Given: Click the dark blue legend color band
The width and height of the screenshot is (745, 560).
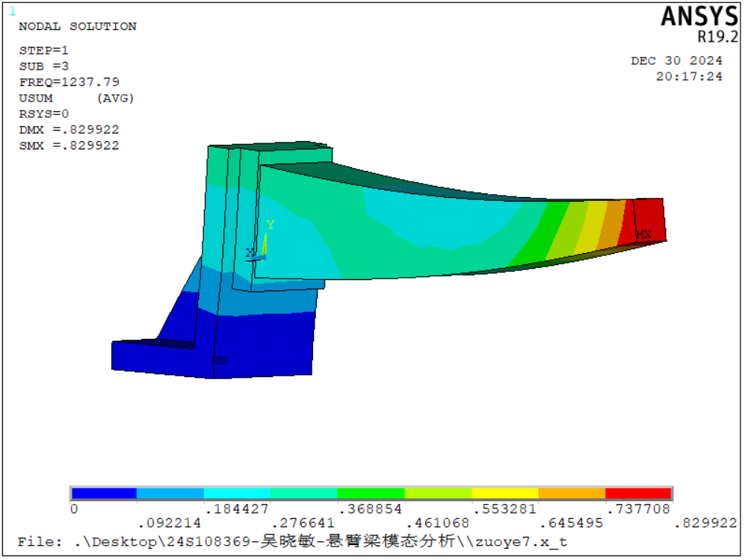Looking at the screenshot, I should coord(104,494).
